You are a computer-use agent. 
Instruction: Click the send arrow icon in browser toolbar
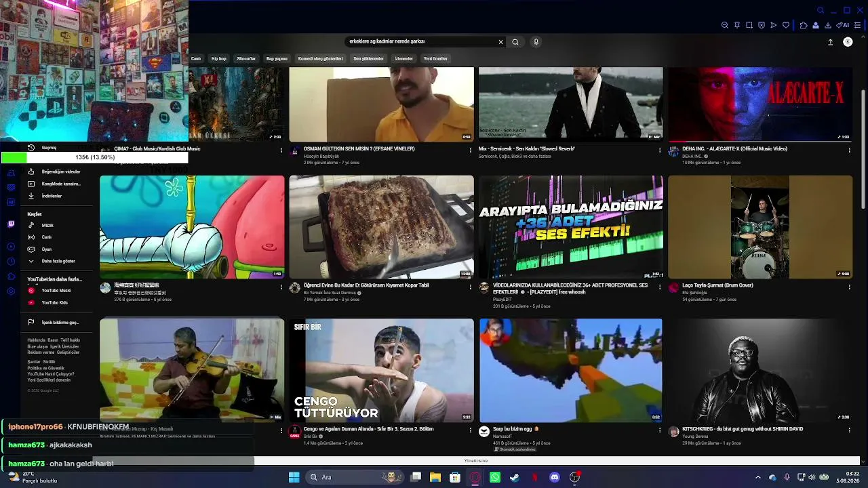774,25
